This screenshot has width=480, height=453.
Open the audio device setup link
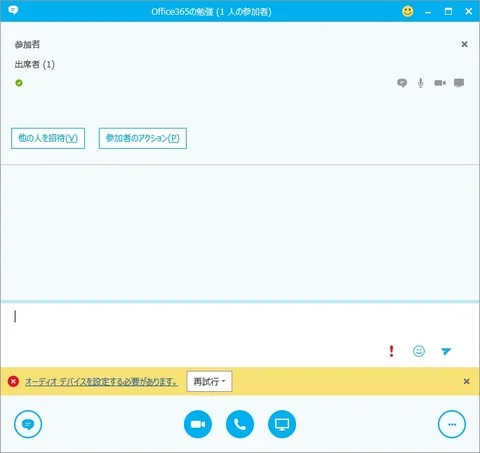101,381
